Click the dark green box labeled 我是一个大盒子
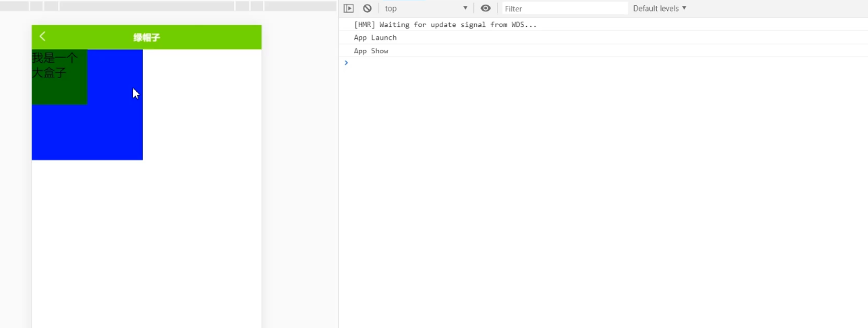 [x=59, y=77]
